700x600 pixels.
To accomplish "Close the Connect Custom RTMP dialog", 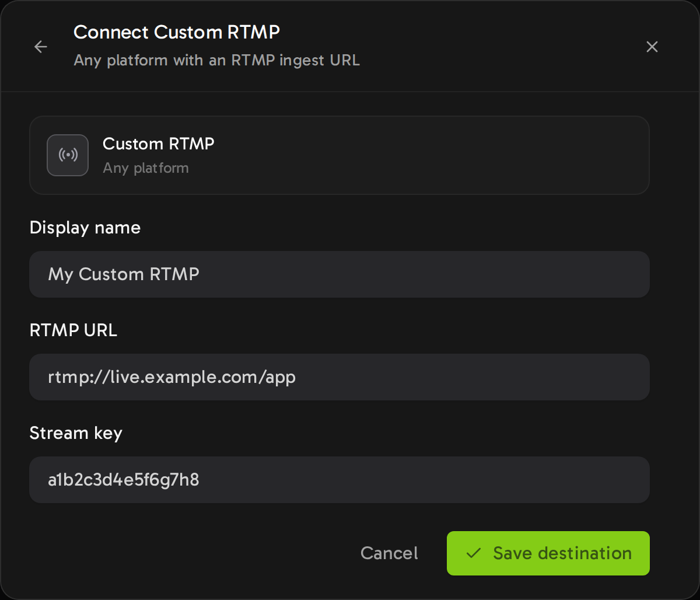I will tap(652, 47).
